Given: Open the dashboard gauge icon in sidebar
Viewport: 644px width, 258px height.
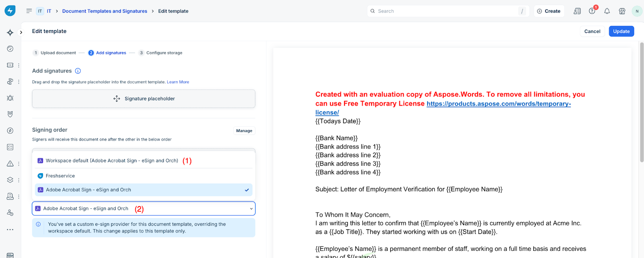Looking at the screenshot, I should (10, 49).
